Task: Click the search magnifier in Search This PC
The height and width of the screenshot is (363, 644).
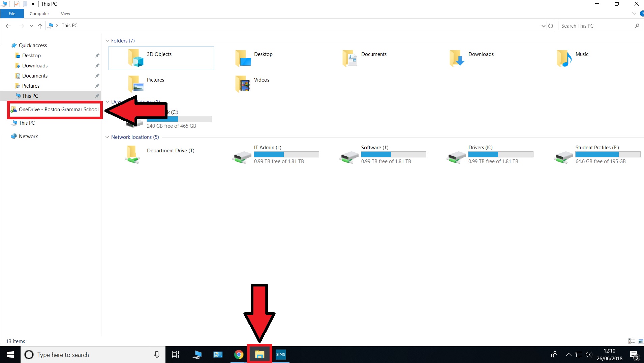Action: (x=638, y=25)
